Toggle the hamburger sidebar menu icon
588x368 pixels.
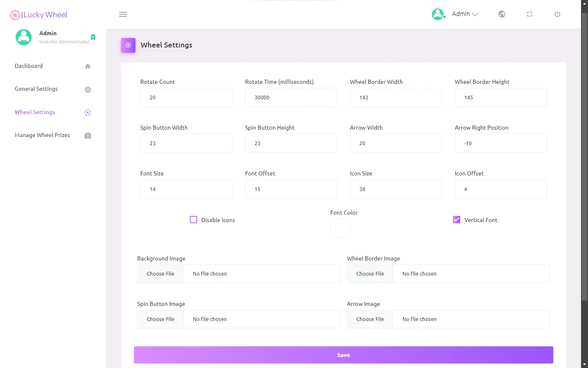pos(123,14)
